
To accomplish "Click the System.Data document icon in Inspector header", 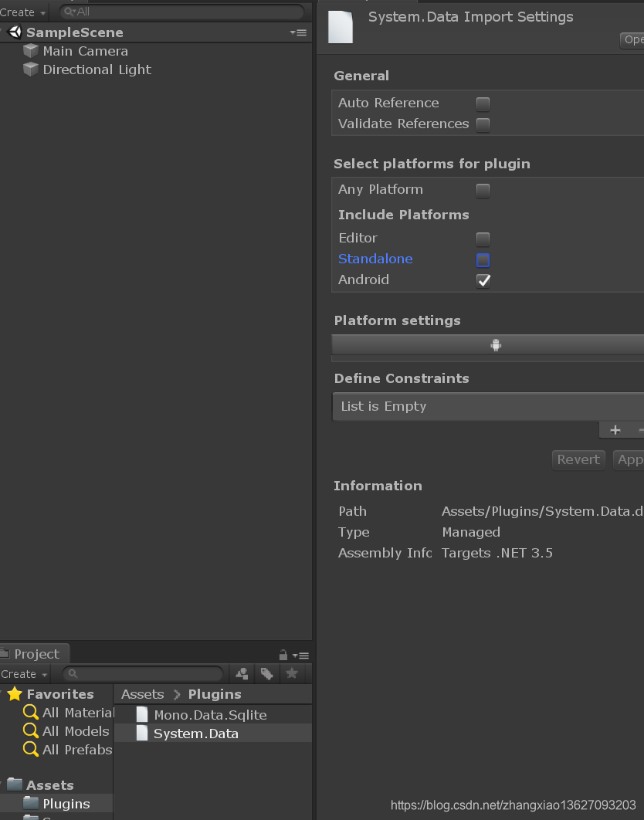I will pos(340,26).
